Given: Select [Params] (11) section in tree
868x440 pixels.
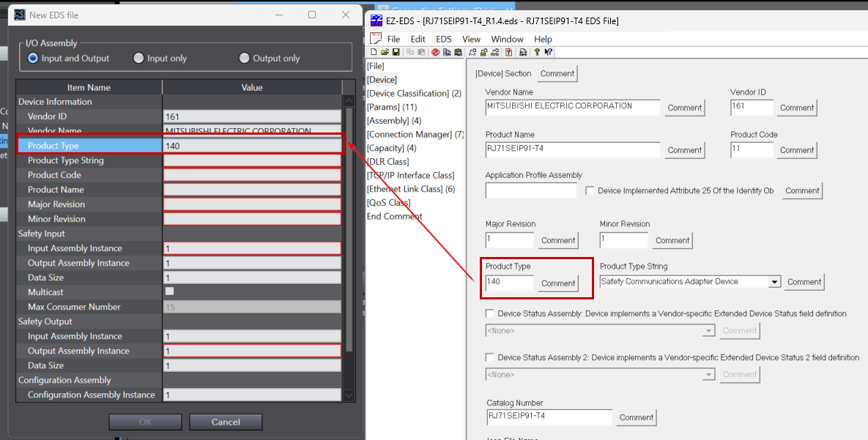Looking at the screenshot, I should (x=392, y=107).
